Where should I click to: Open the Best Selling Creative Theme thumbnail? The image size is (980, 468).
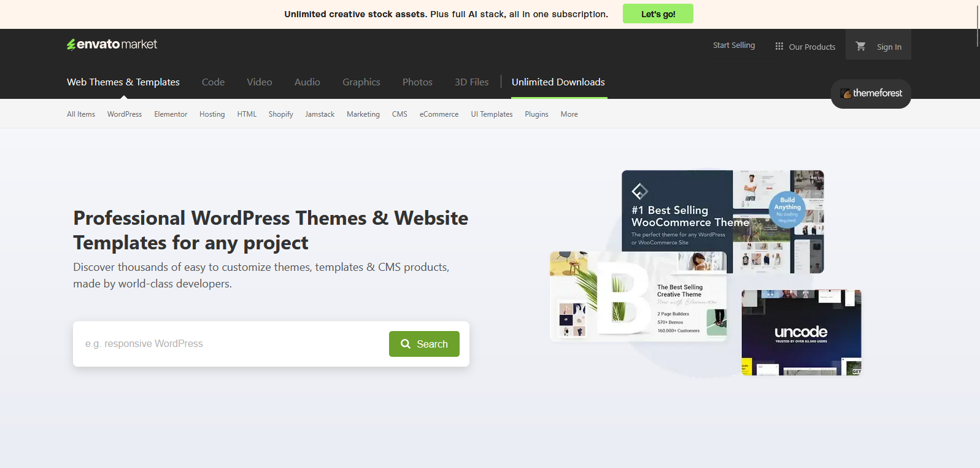(x=638, y=296)
